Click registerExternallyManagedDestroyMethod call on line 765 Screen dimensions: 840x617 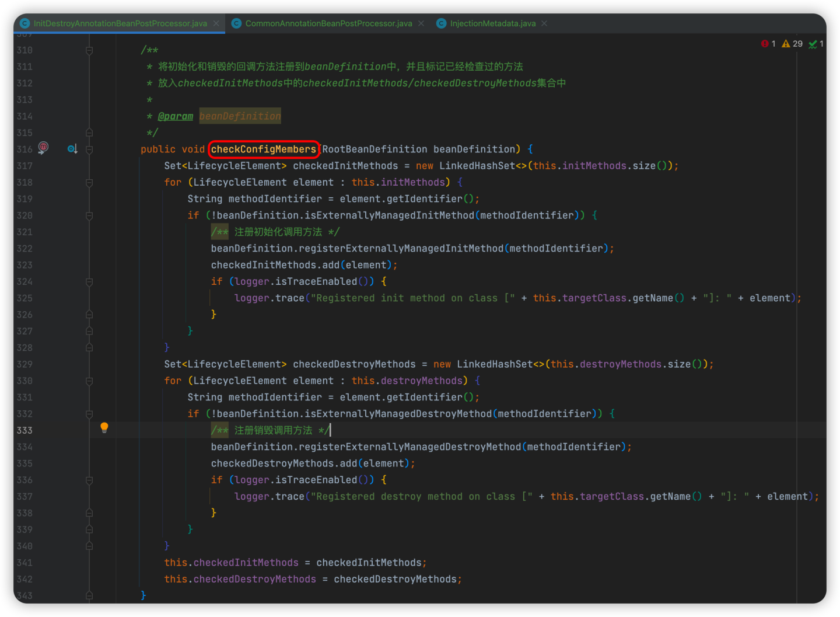tap(409, 447)
